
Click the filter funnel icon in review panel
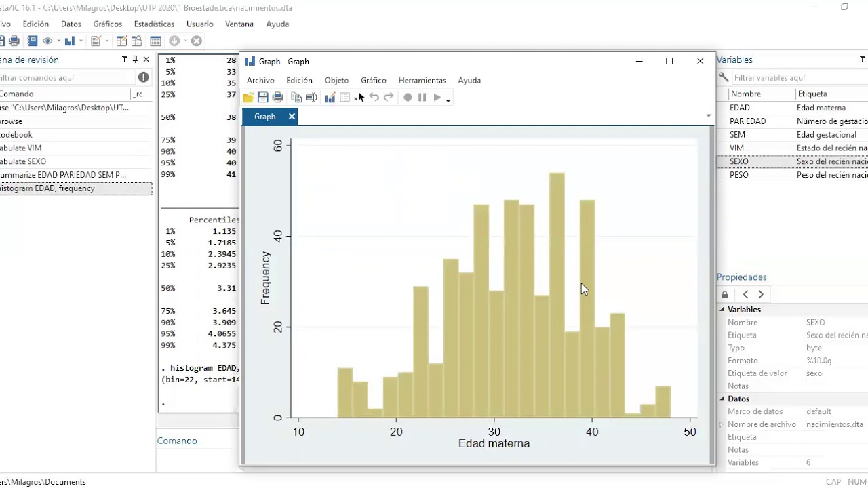[125, 60]
